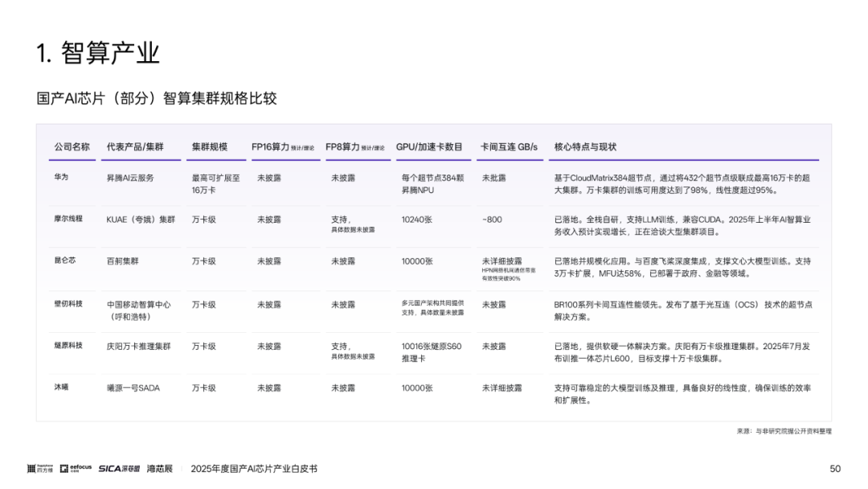Click the '最高可扩展至16万卡' cluster scale cell
The height and width of the screenshot is (489, 868).
coord(216,184)
